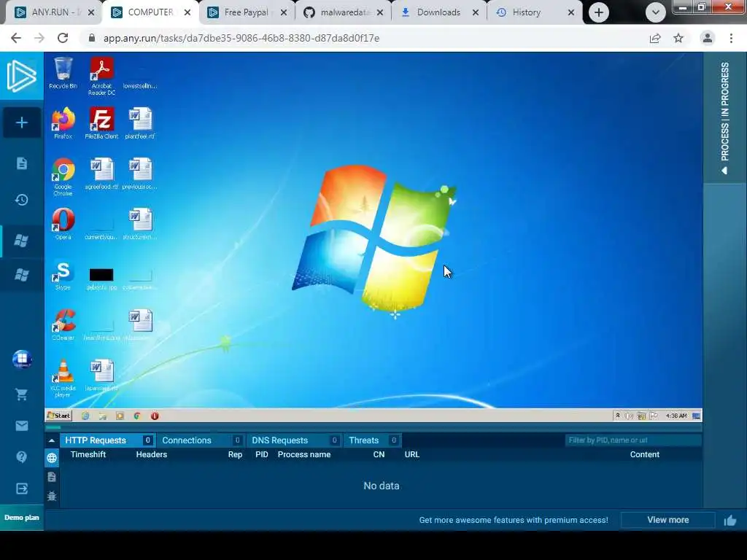Show hidden tray icons in the VM taskbar
747x560 pixels.
click(618, 416)
